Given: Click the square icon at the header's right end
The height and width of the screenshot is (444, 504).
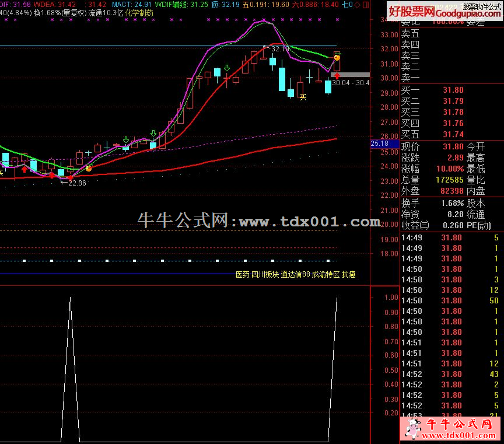Looking at the screenshot, I should click(366, 5).
